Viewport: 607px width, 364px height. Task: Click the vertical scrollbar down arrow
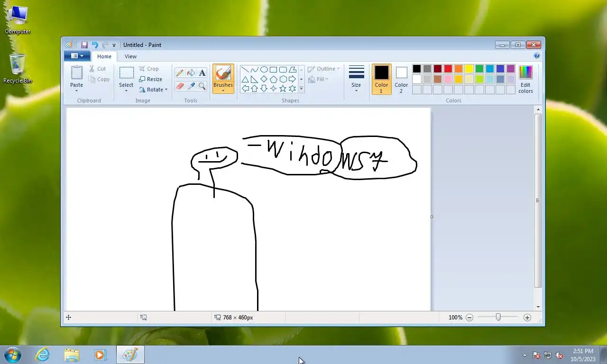pyautogui.click(x=538, y=307)
